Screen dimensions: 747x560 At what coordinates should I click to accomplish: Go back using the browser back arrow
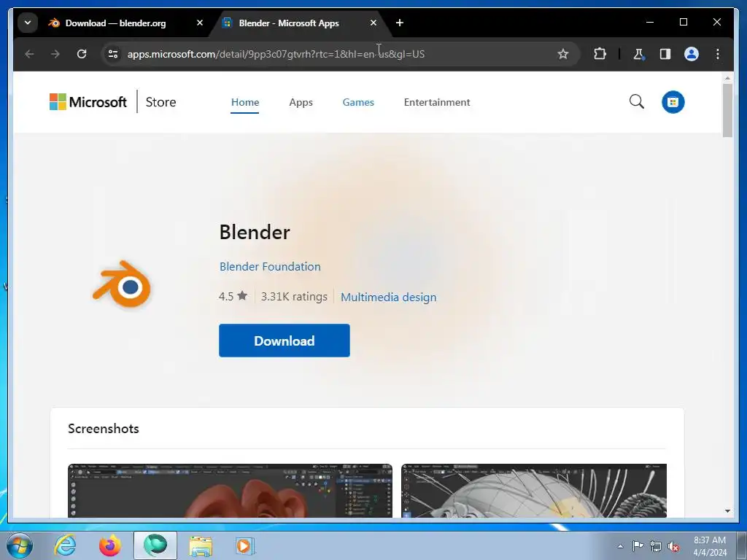pyautogui.click(x=29, y=54)
